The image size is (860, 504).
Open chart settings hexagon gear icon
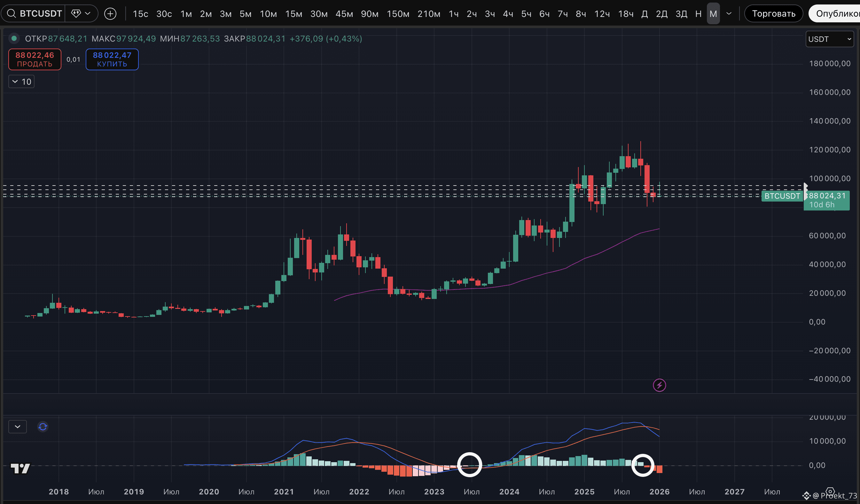pyautogui.click(x=830, y=491)
